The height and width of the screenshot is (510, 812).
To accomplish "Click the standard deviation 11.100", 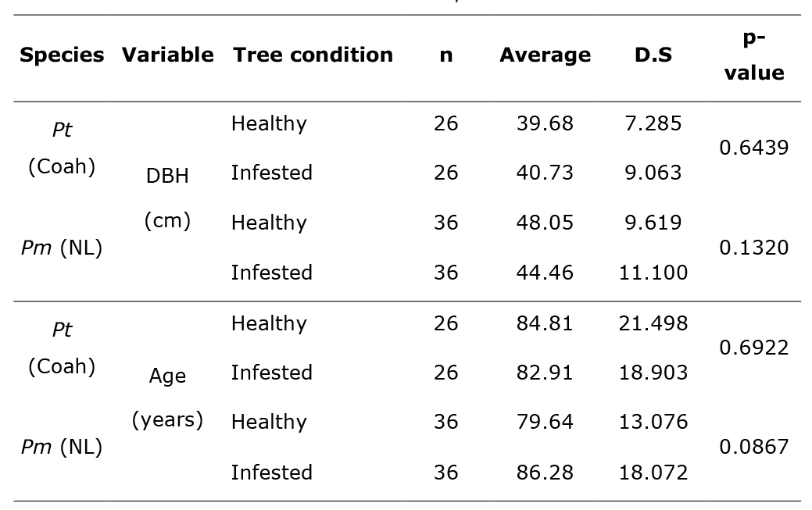I will pos(653,273).
